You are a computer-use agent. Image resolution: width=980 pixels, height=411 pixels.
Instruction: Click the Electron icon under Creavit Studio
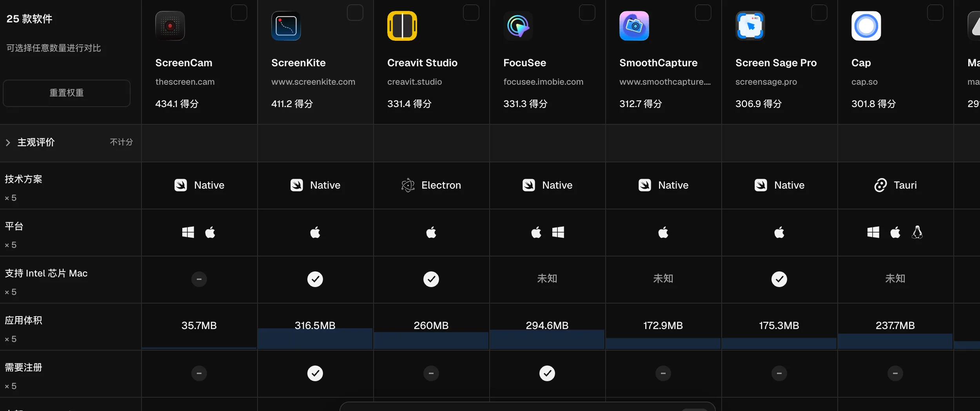pos(408,185)
